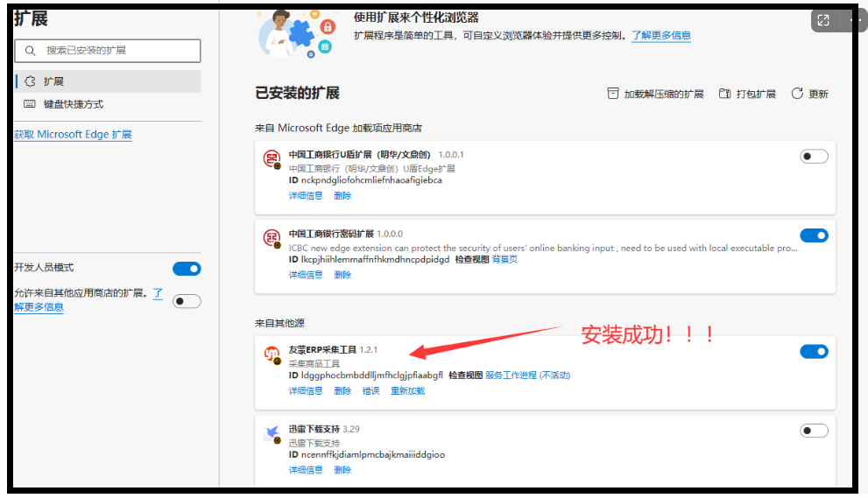The image size is (868, 498).
Task: Click the 迅雷下载支持 title text
Action: click(x=314, y=430)
